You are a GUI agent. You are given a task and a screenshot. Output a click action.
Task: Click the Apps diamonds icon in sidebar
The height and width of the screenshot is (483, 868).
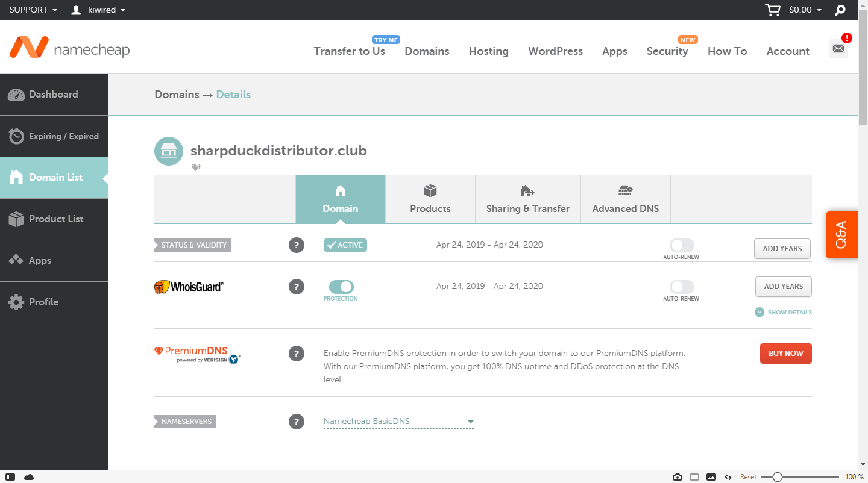(x=16, y=260)
